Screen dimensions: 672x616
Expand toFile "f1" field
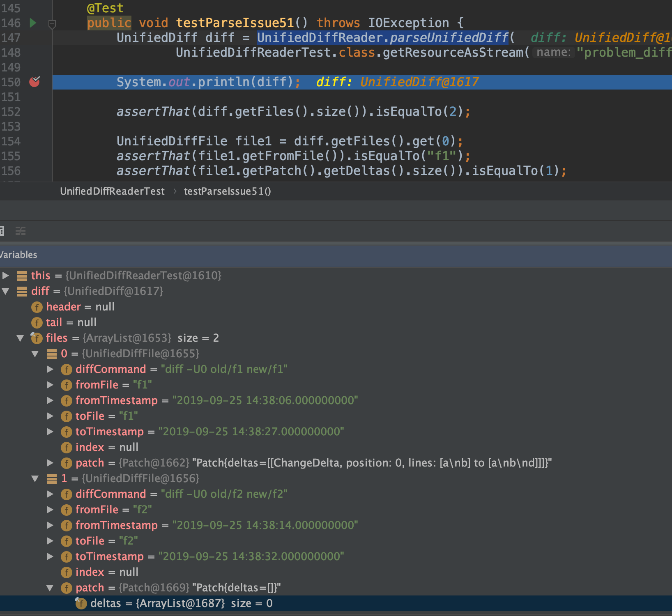(50, 416)
